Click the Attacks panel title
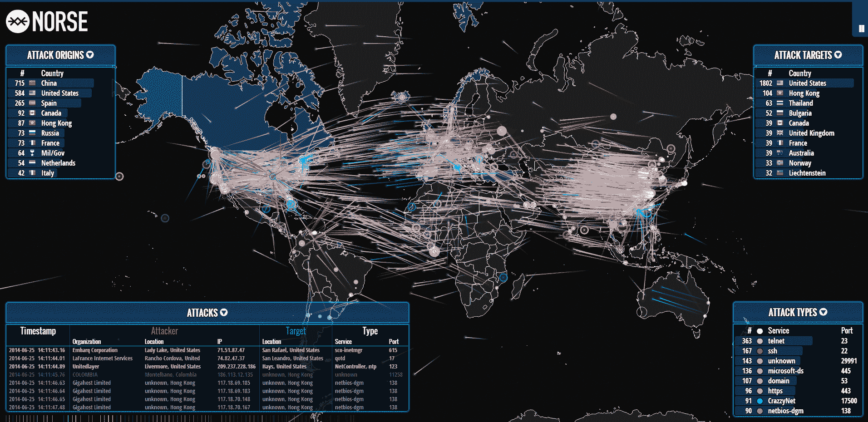The image size is (868, 422). pos(202,313)
